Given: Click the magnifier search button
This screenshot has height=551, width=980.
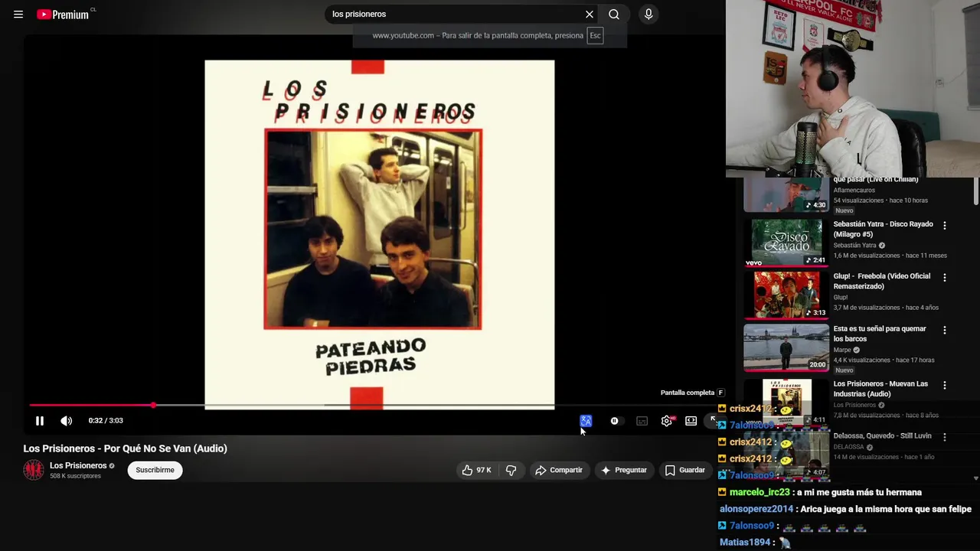Looking at the screenshot, I should click(614, 14).
